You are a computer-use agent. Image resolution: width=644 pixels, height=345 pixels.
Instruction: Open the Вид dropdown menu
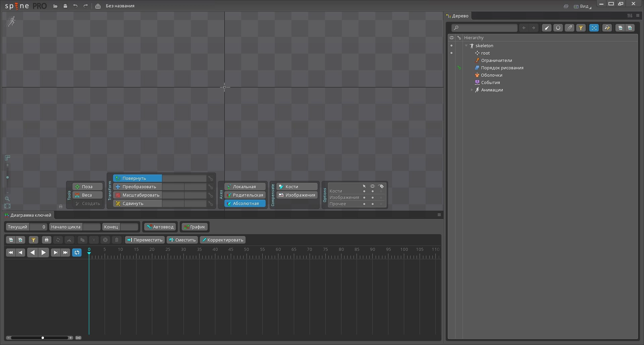(583, 6)
